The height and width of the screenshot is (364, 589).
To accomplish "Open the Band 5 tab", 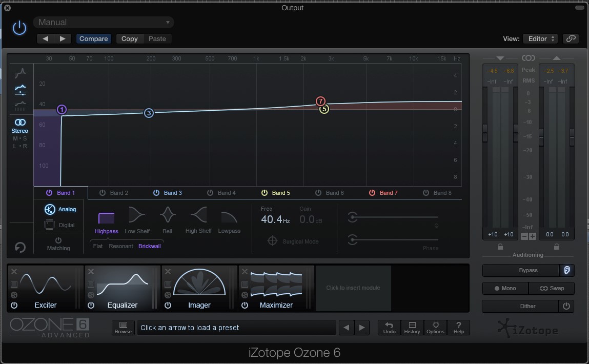I will [276, 193].
